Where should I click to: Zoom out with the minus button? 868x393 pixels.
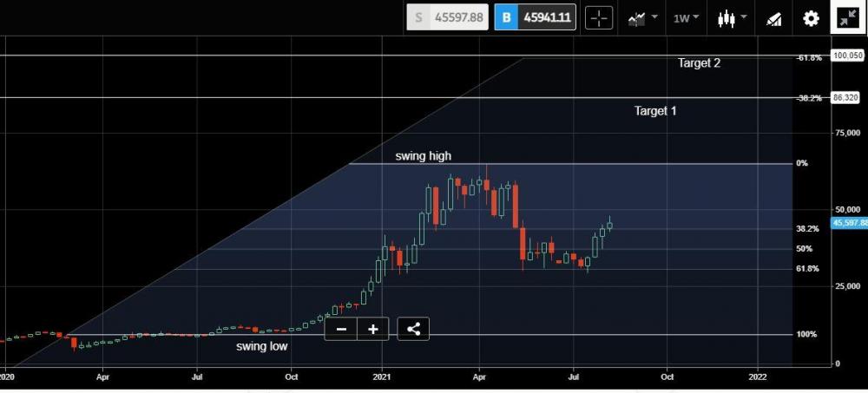tap(341, 329)
